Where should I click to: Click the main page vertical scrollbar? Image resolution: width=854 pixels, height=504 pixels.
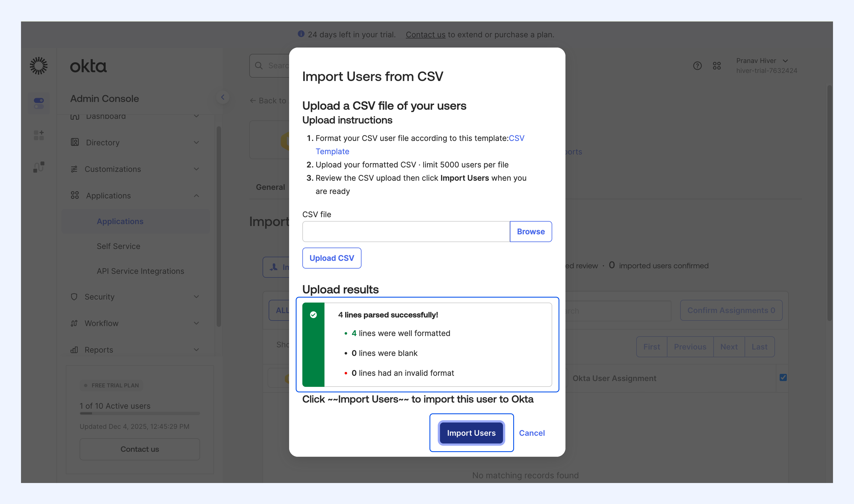830,203
